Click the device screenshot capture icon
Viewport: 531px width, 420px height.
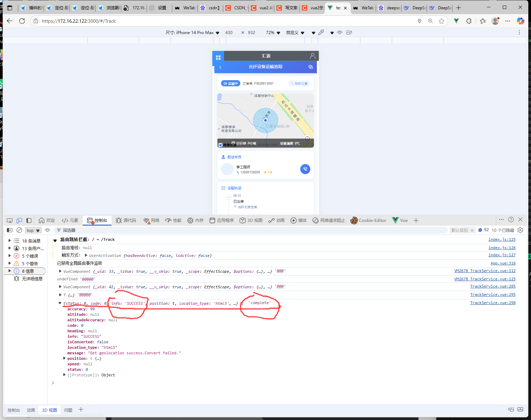349,32
